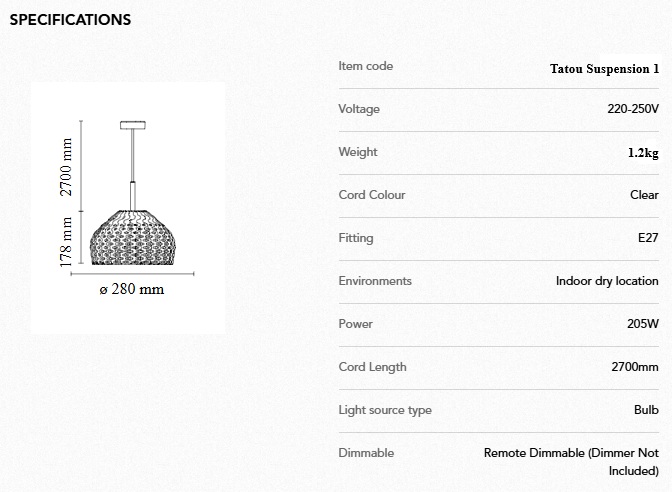Select the Light source type label
This screenshot has height=492, width=672.
(x=385, y=410)
